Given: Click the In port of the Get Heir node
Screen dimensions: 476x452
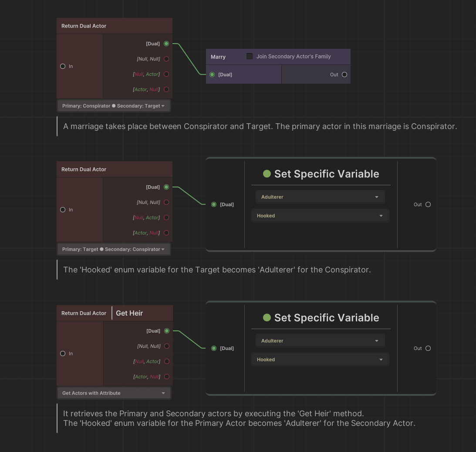Looking at the screenshot, I should pos(63,353).
